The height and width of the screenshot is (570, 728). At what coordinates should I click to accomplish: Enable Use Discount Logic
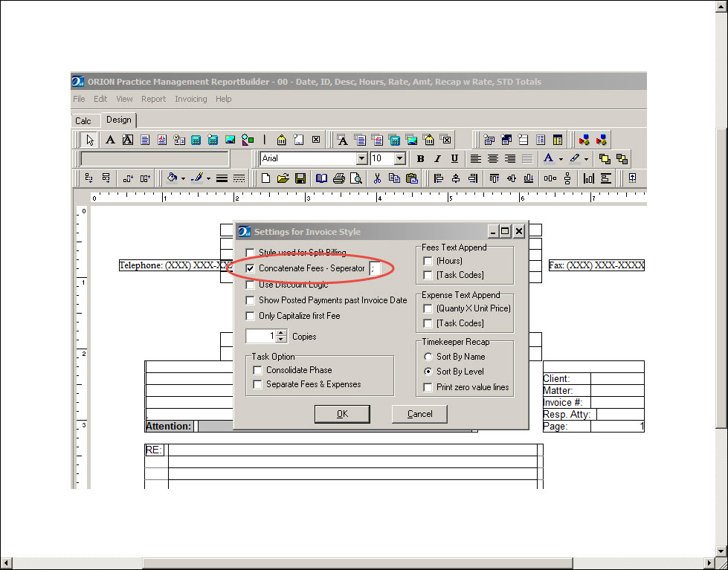[251, 285]
